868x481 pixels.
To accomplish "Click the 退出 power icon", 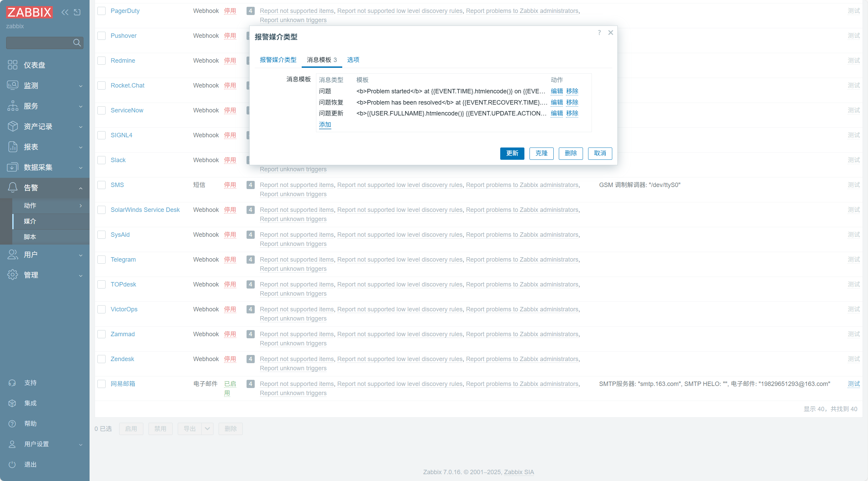I will [12, 465].
